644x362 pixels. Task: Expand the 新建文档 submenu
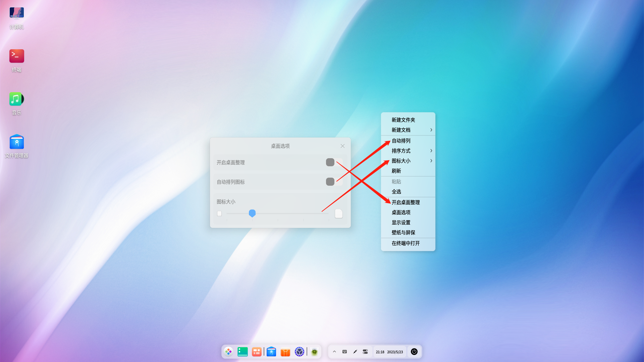(431, 130)
